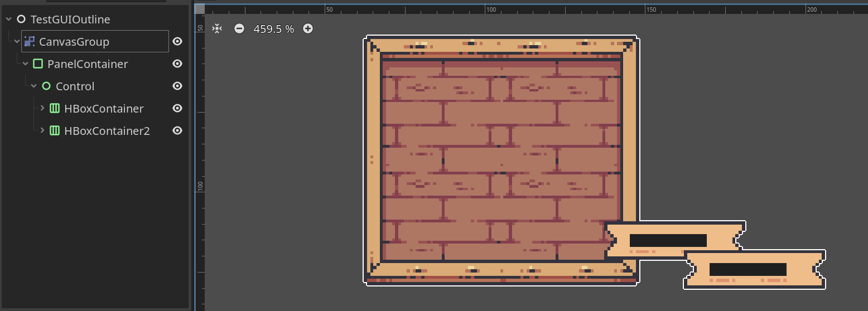This screenshot has height=311, width=868.
Task: Click the TestGUIOutline root node icon
Action: click(21, 20)
